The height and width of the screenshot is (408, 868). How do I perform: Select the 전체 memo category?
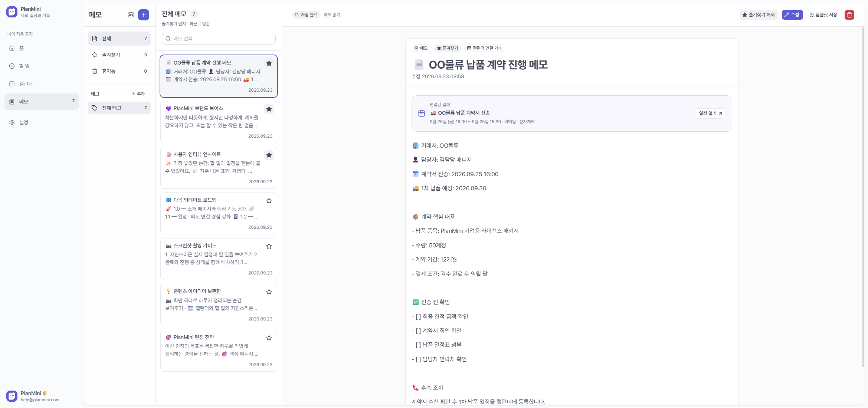tap(119, 39)
